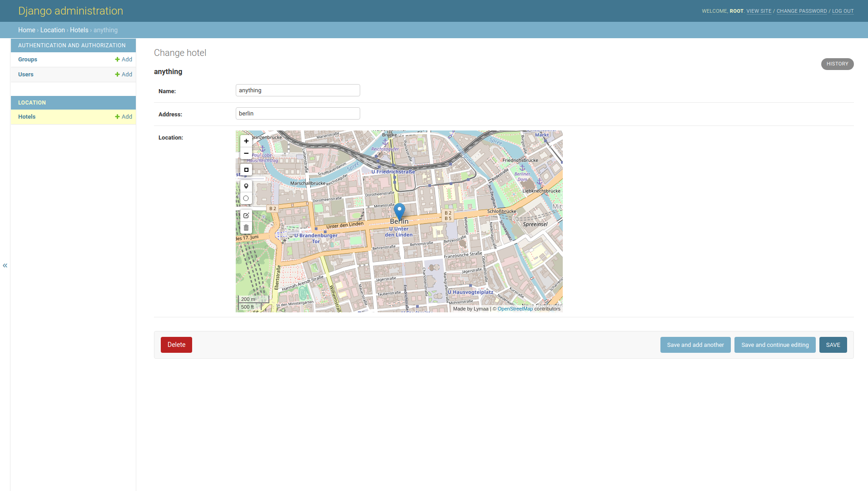Open Hotels in the sidebar
This screenshot has height=491, width=868.
pos(27,117)
